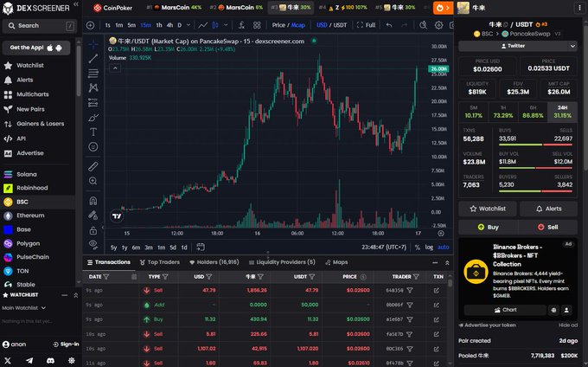This screenshot has height=367, width=588.
Task: Add symbol to compare with plus icon
Action: 91,25
